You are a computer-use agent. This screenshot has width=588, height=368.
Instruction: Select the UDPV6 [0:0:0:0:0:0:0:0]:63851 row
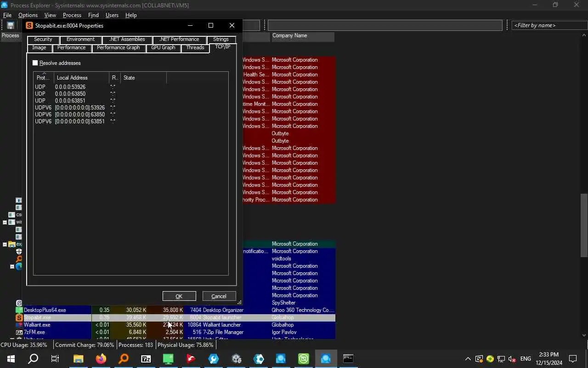(130, 121)
